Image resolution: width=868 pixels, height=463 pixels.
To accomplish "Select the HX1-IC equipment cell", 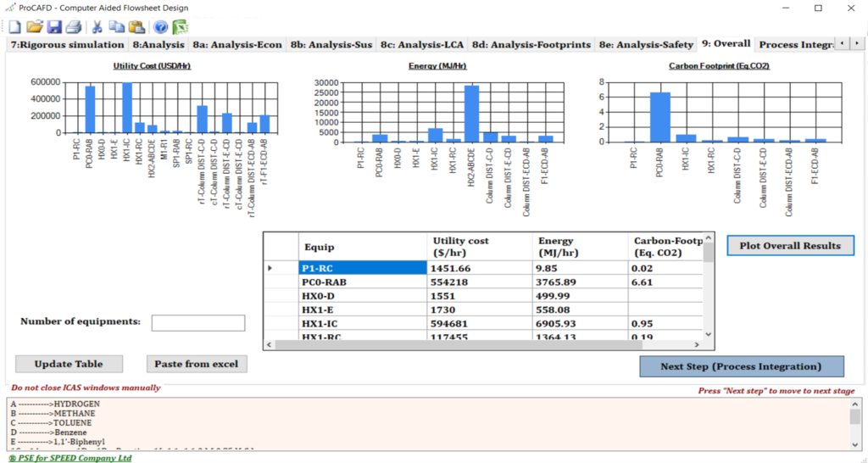I will click(363, 323).
